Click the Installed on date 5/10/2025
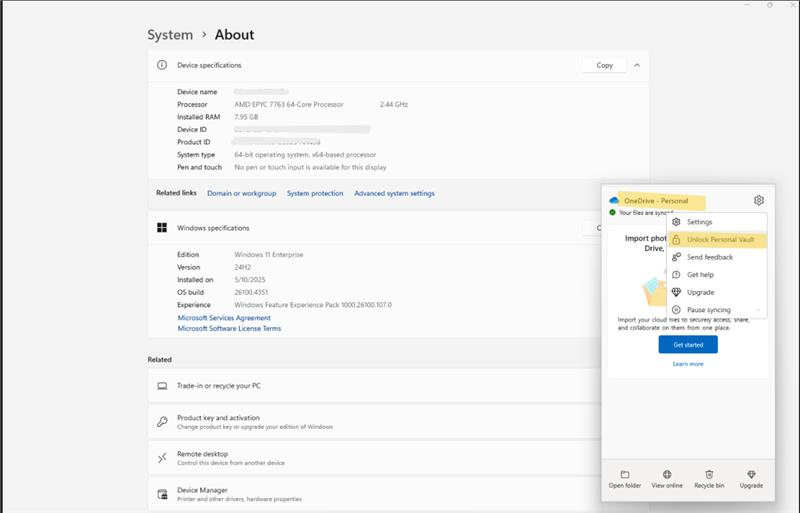The image size is (800, 513). point(249,280)
